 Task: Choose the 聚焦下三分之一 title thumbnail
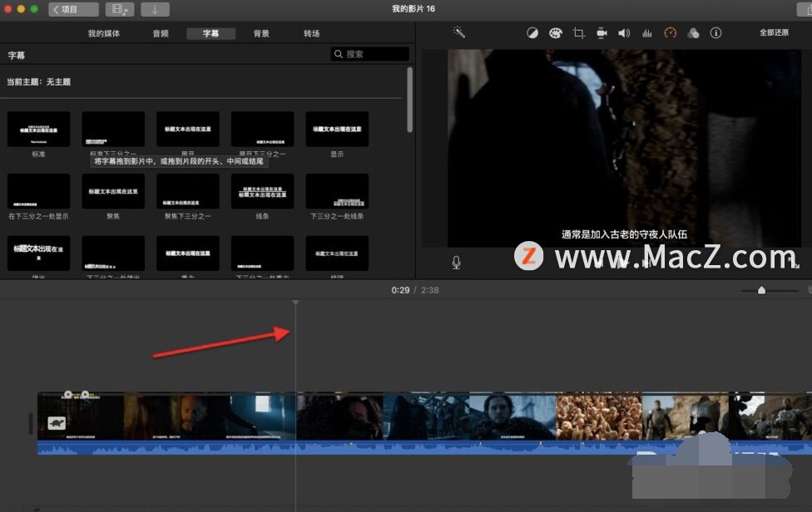(188, 191)
